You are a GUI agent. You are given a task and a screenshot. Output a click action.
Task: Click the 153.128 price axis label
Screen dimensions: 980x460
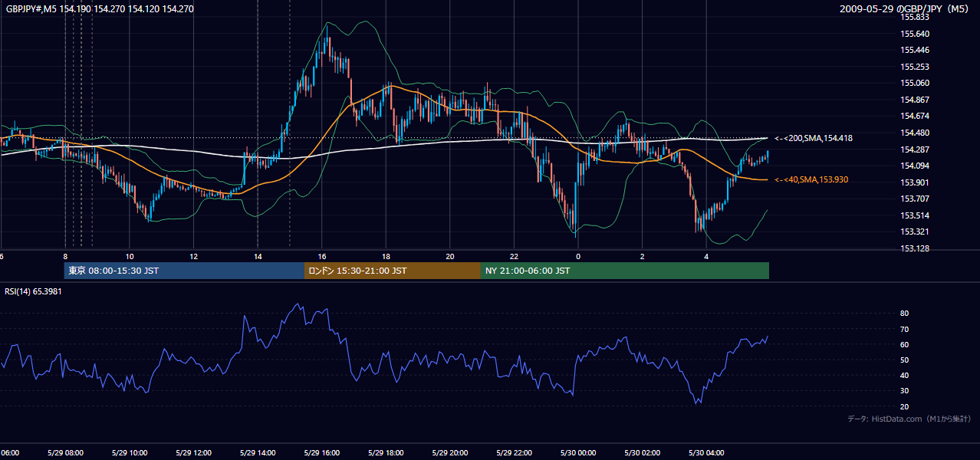point(915,248)
